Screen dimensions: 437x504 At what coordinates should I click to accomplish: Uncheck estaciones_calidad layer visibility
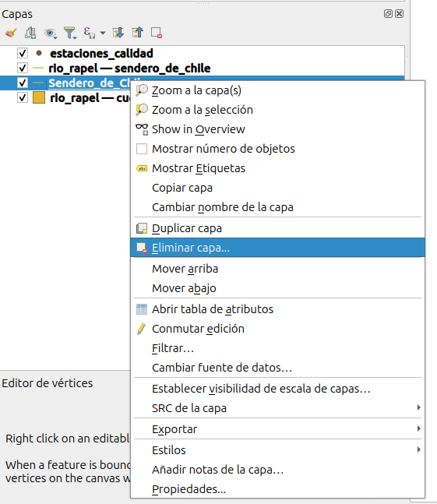(x=23, y=53)
